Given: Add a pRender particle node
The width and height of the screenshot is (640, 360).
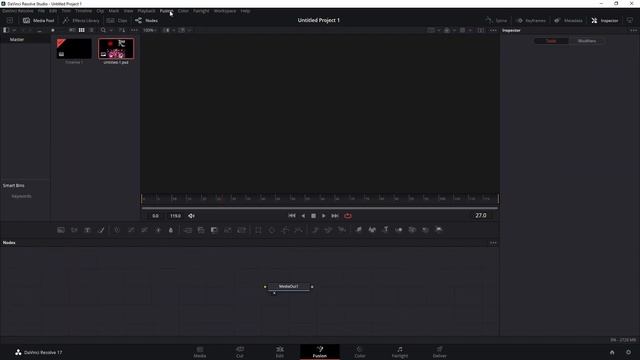Looking at the screenshot, I should point(342,230).
